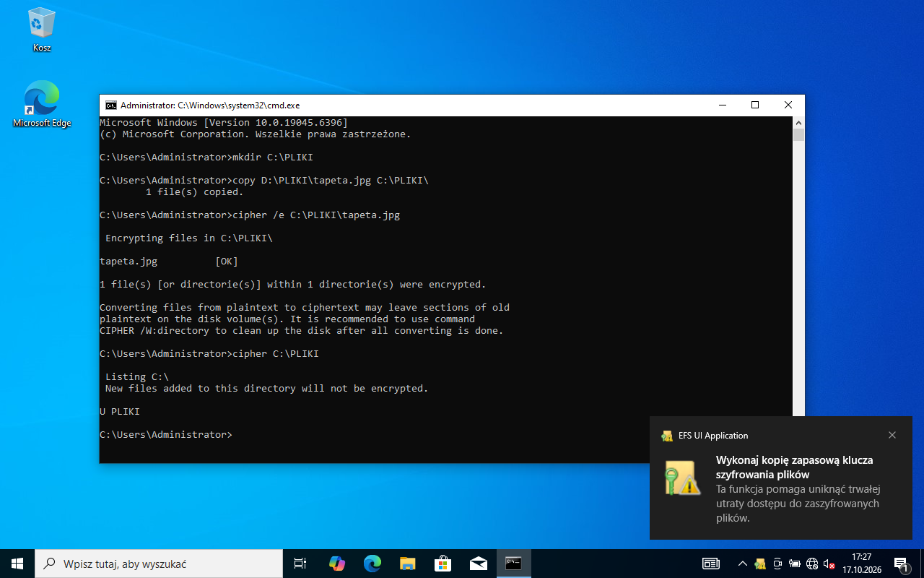This screenshot has width=924, height=578.
Task: Close the Command Prompt window
Action: pos(788,105)
